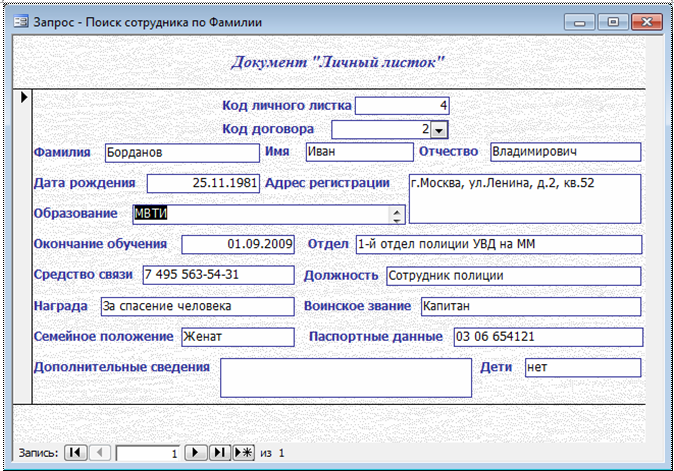Click the Адрес регистрации text area
Image resolution: width=674 pixels, height=471 pixels.
pyautogui.click(x=524, y=199)
